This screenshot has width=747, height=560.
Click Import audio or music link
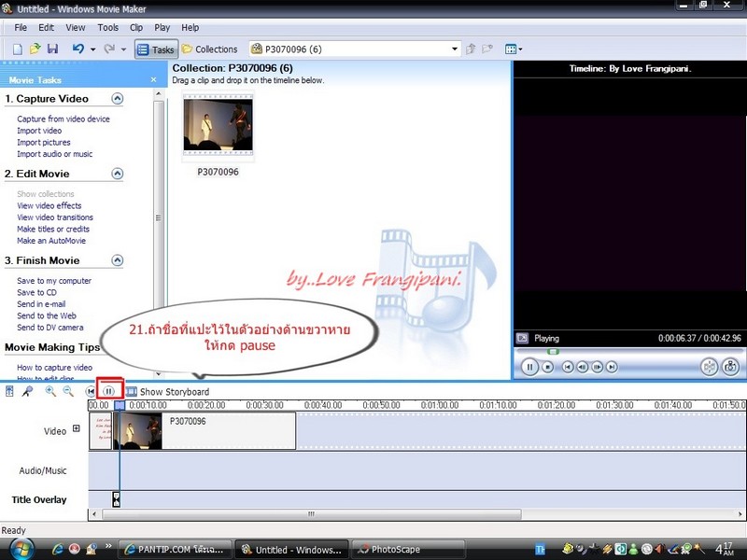(55, 154)
